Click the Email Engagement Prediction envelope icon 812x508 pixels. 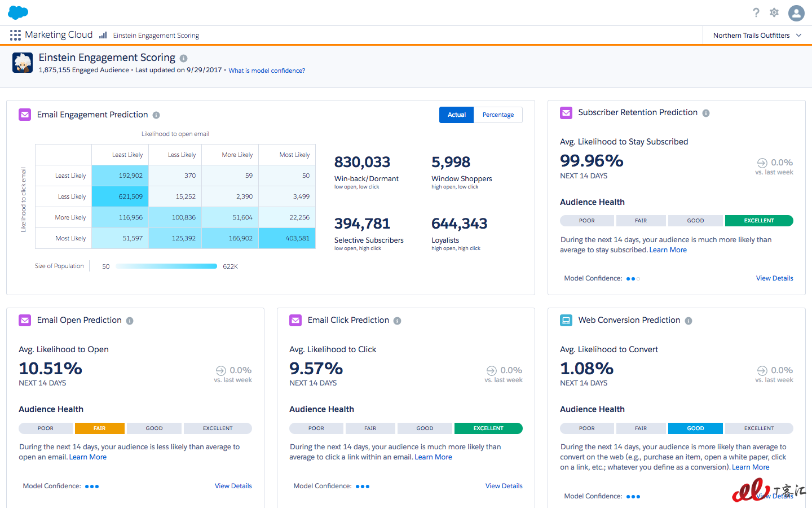[25, 115]
